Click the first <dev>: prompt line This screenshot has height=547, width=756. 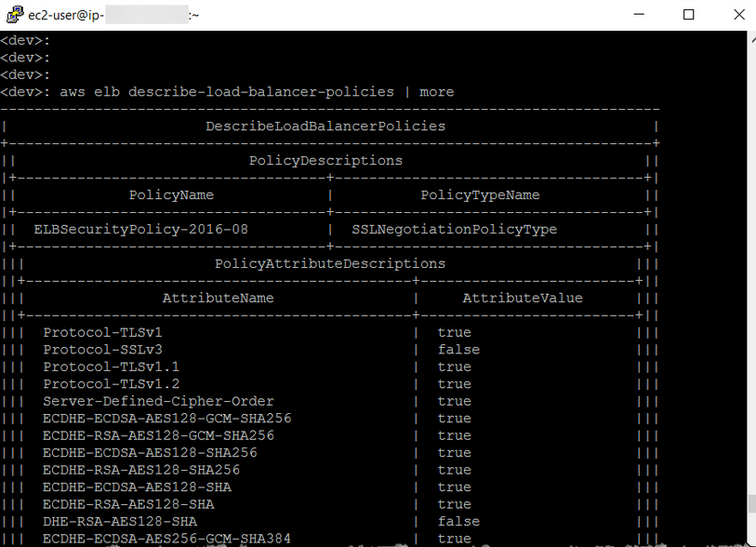(x=25, y=41)
